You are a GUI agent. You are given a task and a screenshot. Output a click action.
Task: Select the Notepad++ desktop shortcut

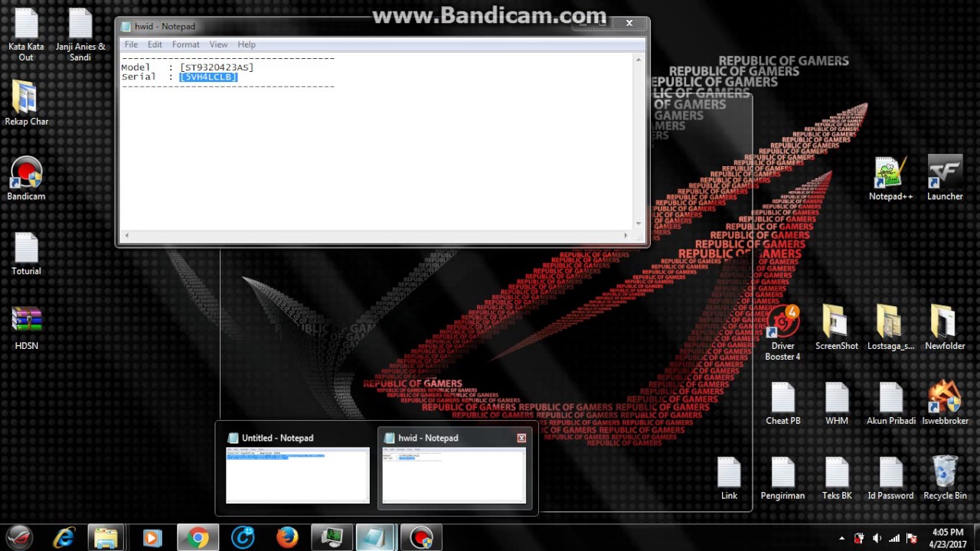click(x=890, y=179)
